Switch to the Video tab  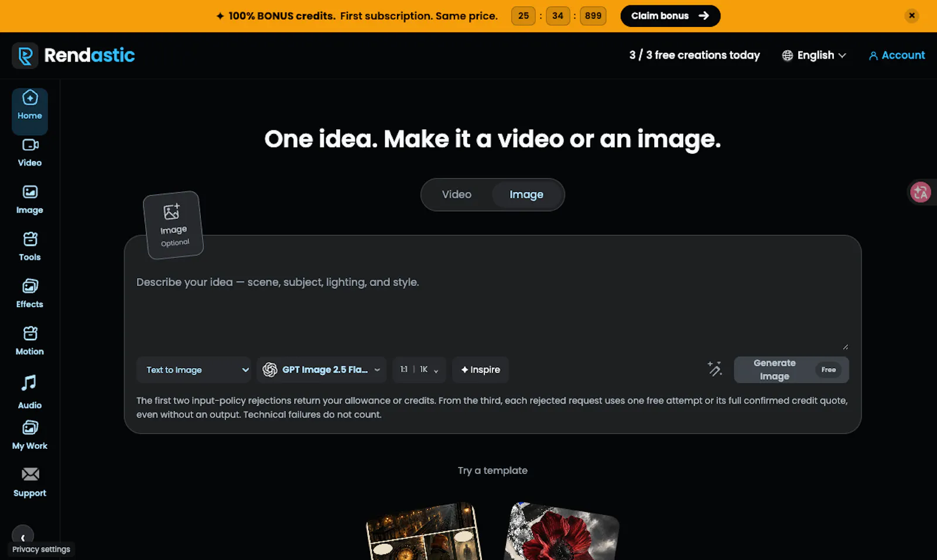(457, 194)
